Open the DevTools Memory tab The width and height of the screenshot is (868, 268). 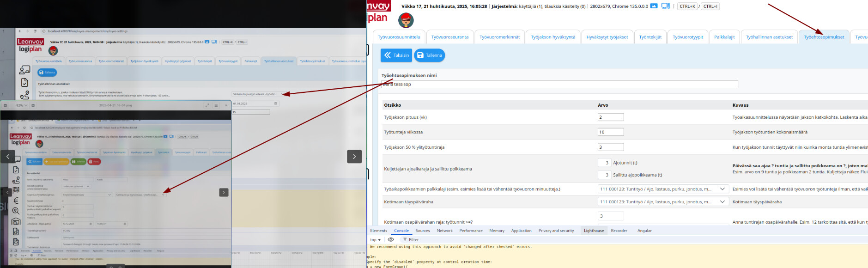[x=497, y=231]
